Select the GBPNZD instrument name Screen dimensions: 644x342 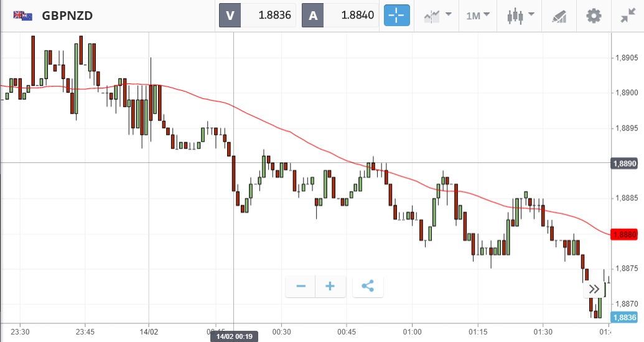[67, 16]
